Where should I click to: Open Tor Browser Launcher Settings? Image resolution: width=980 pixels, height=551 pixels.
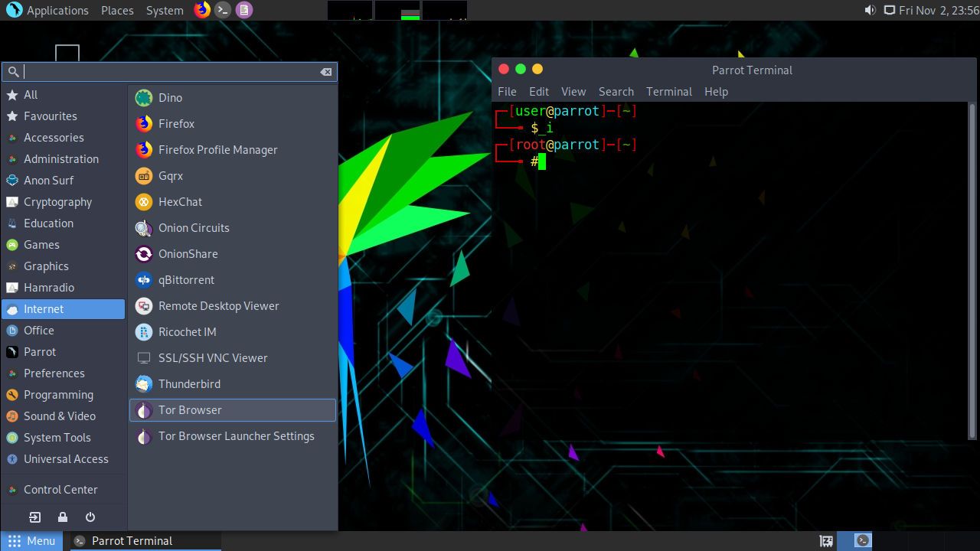(x=233, y=435)
